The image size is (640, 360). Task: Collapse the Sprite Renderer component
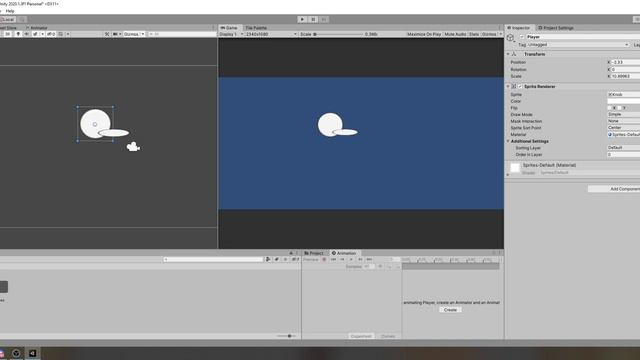(x=508, y=87)
